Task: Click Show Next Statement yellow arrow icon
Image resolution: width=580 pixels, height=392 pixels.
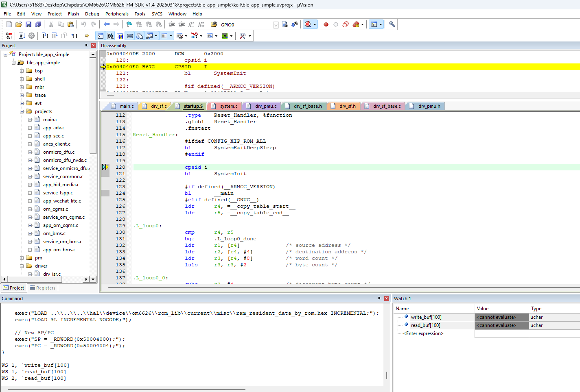Action: (x=87, y=36)
